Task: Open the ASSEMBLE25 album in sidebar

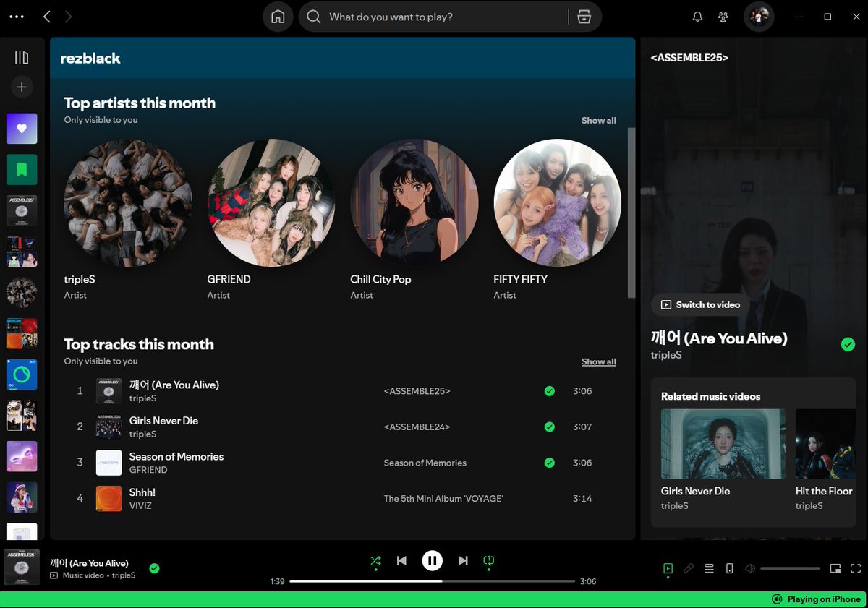Action: pos(22,210)
